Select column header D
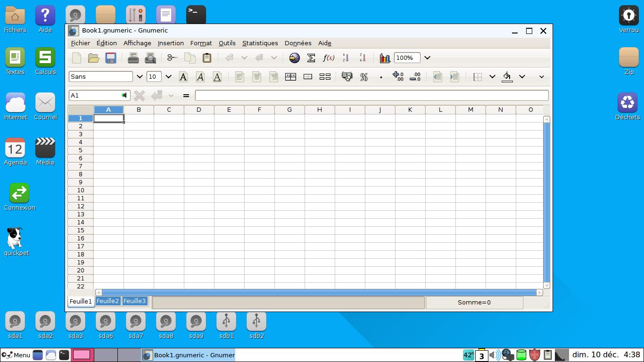Image resolution: width=644 pixels, height=362 pixels. pyautogui.click(x=198, y=110)
